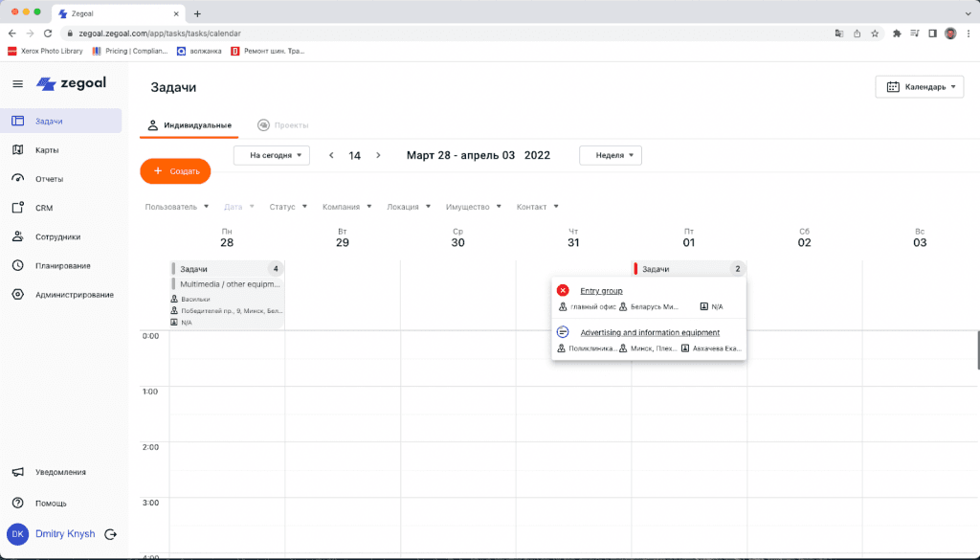Open the Неделя period dropdown
This screenshot has width=980, height=560.
pyautogui.click(x=611, y=155)
